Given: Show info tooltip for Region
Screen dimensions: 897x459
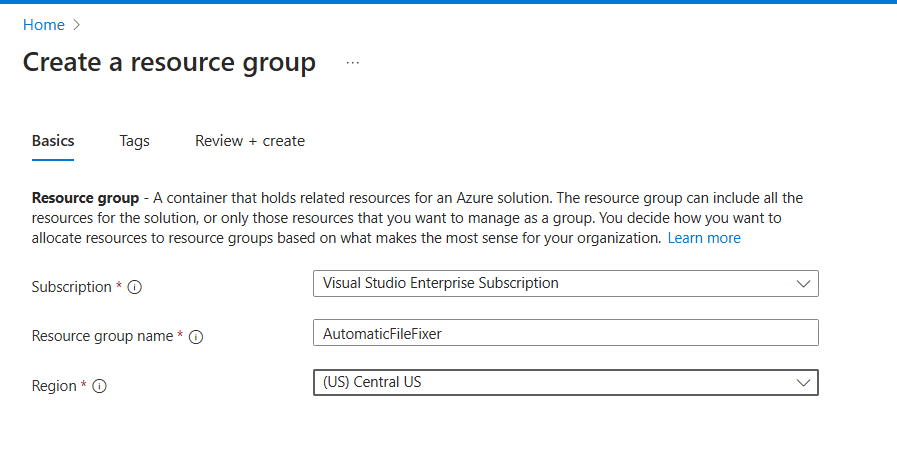Looking at the screenshot, I should point(100,387).
